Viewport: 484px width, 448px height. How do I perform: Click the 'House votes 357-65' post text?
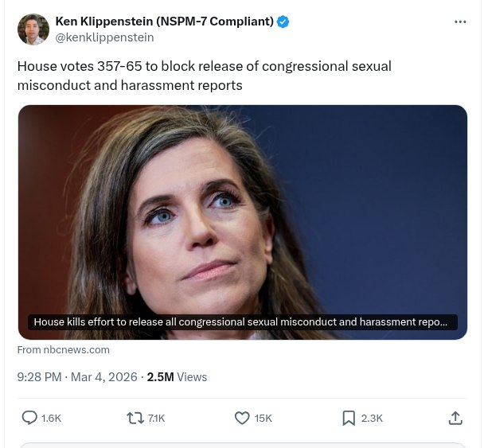pos(204,75)
